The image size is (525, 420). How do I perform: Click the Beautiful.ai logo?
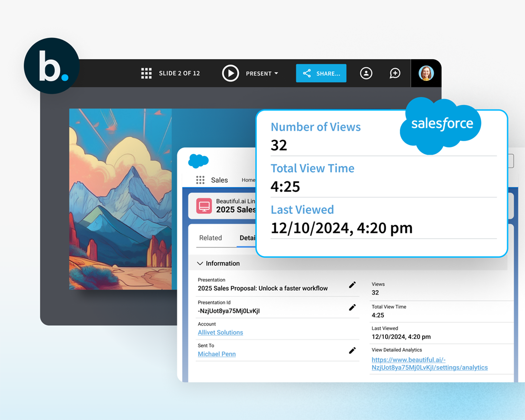pyautogui.click(x=52, y=66)
